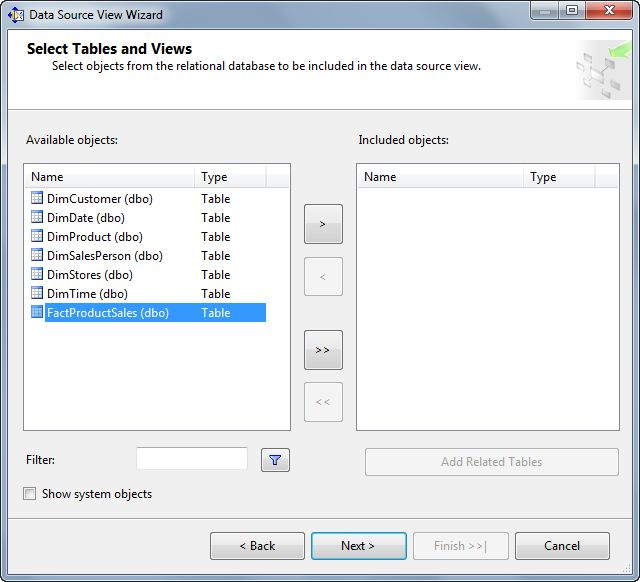The height and width of the screenshot is (582, 640).
Task: Enable Show system objects checkbox
Action: click(29, 493)
